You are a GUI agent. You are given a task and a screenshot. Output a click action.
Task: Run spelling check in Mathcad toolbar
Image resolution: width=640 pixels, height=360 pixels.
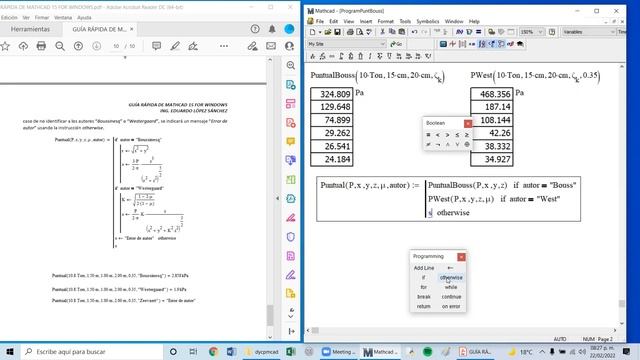pos(369,32)
